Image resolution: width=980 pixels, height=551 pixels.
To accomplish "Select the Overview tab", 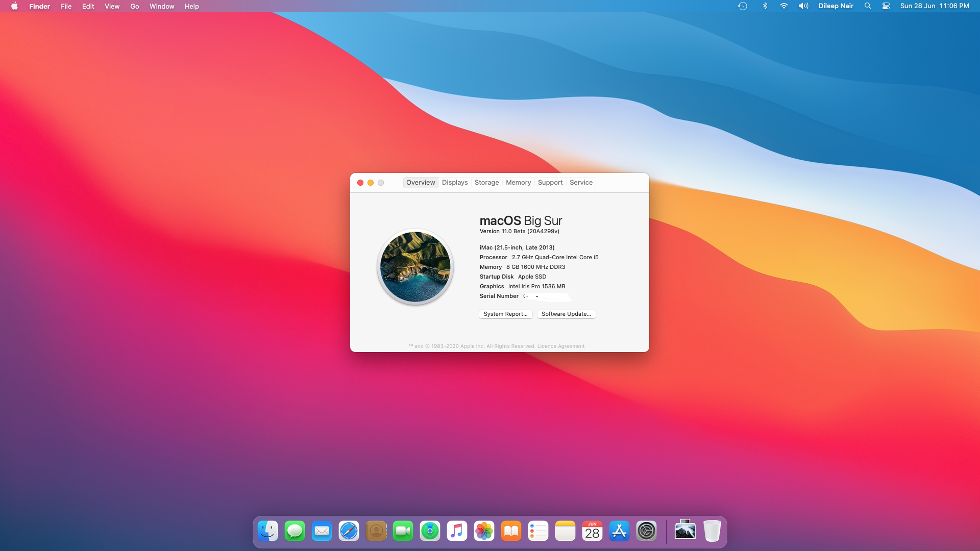I will click(x=421, y=183).
